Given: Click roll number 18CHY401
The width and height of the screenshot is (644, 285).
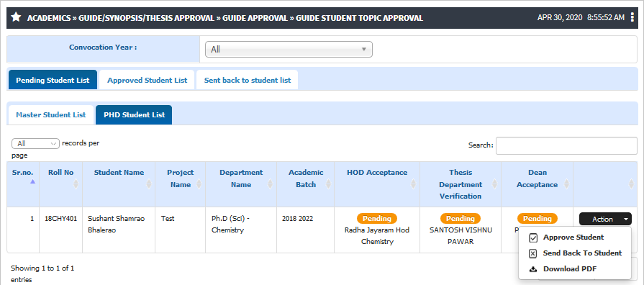Looking at the screenshot, I should click(x=60, y=219).
